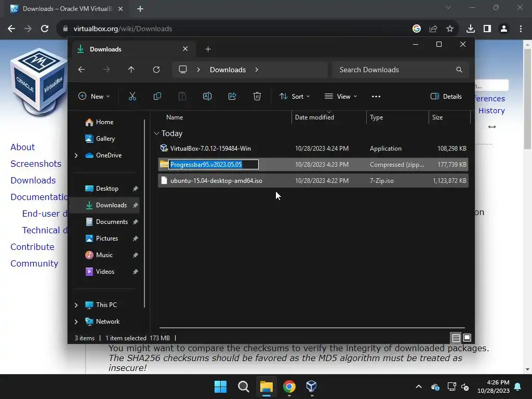Bookmark this page with the star icon
Screen dimensions: 532x399
pyautogui.click(x=450, y=29)
